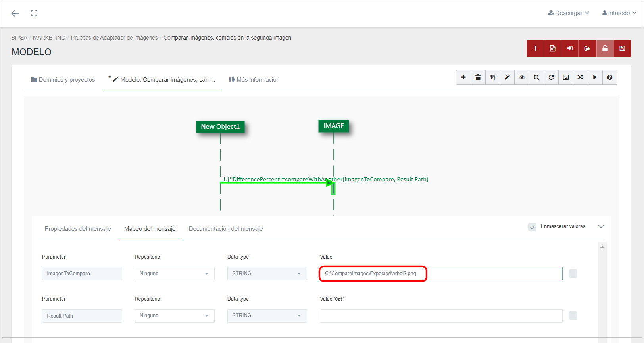The width and height of the screenshot is (644, 343).
Task: Click the shuffle arrows icon
Action: pyautogui.click(x=580, y=77)
